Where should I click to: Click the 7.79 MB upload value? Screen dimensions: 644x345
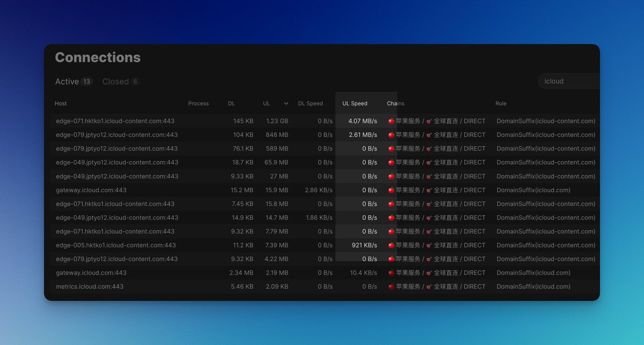(276, 231)
